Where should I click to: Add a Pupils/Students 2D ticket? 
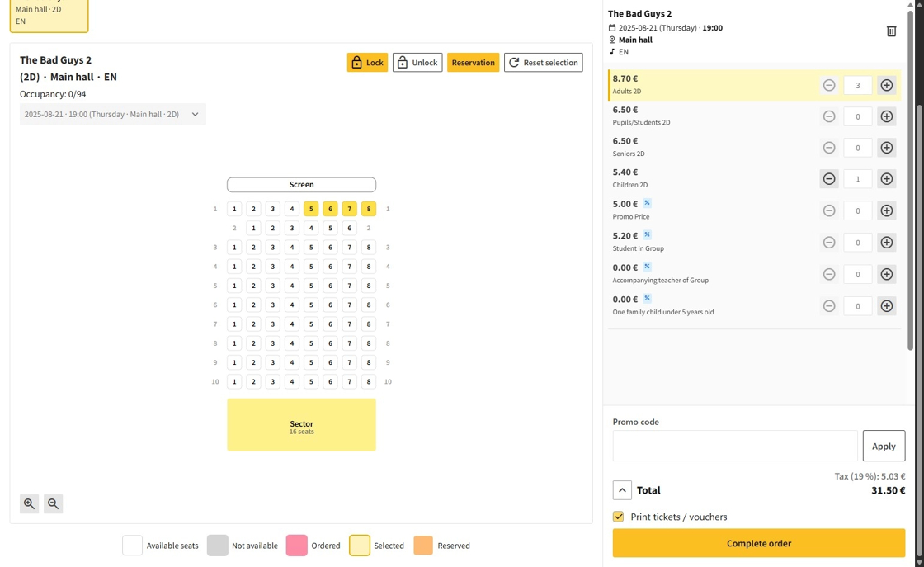[x=886, y=116]
